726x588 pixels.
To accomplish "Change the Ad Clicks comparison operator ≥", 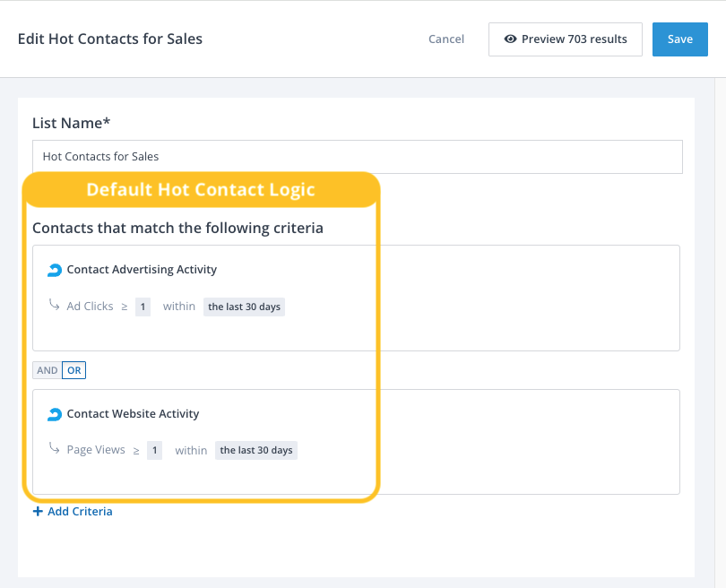I will click(x=125, y=307).
